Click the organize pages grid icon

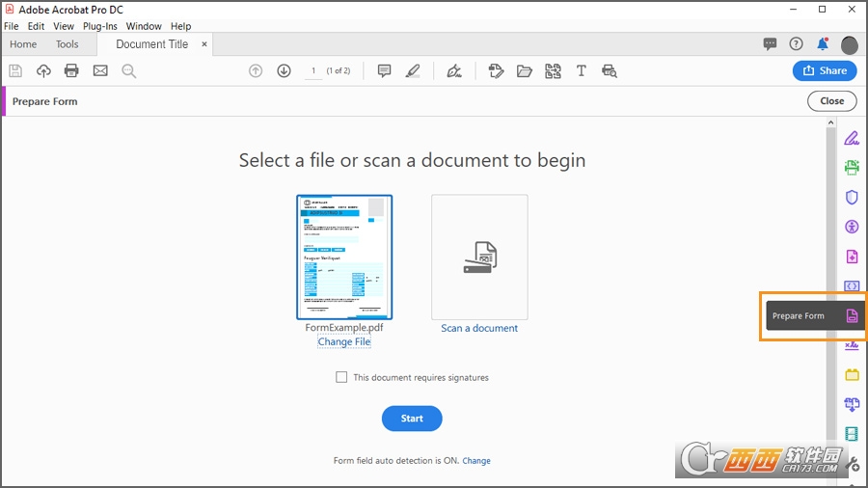coord(553,70)
